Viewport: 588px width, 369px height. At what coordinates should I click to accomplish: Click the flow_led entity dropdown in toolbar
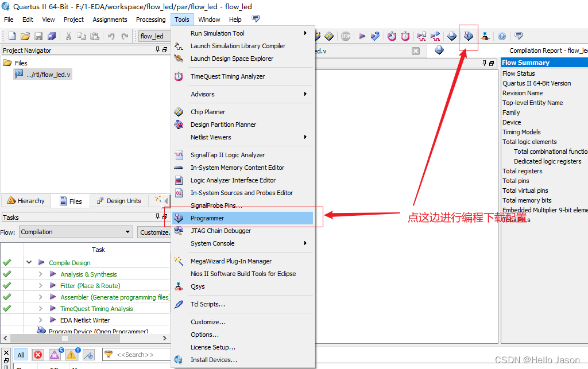(x=154, y=36)
